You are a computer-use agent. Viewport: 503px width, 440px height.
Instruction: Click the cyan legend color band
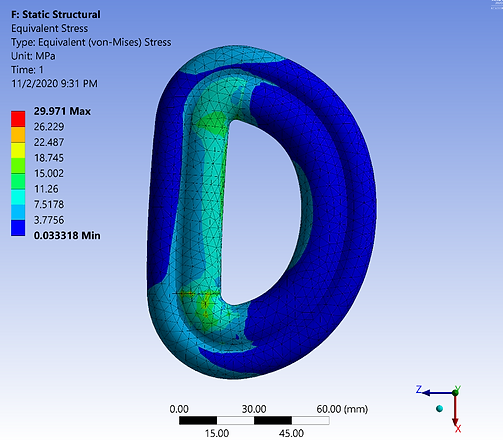click(x=18, y=197)
